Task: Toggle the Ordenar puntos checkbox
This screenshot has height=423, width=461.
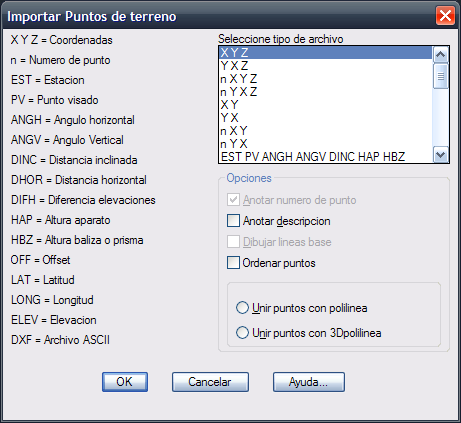Action: tap(233, 263)
